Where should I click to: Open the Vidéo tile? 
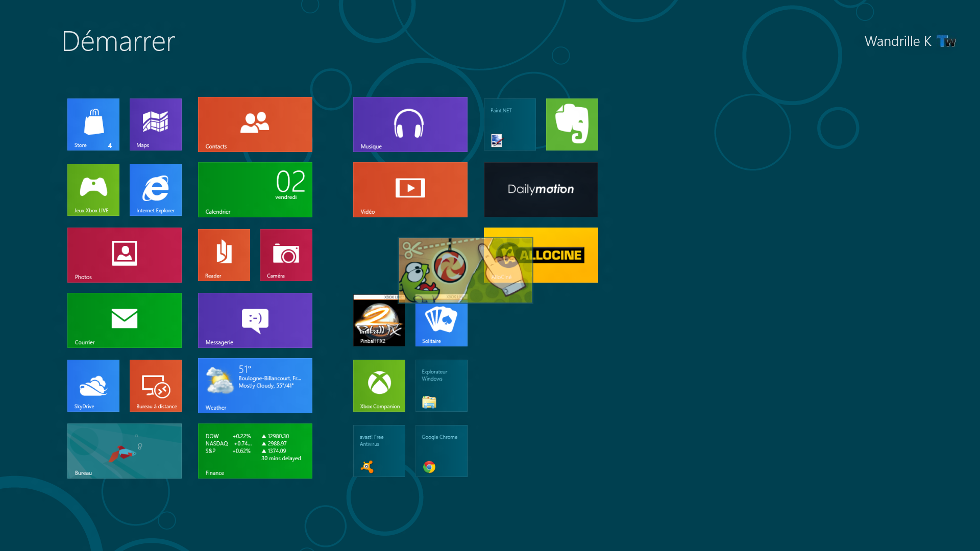coord(410,190)
